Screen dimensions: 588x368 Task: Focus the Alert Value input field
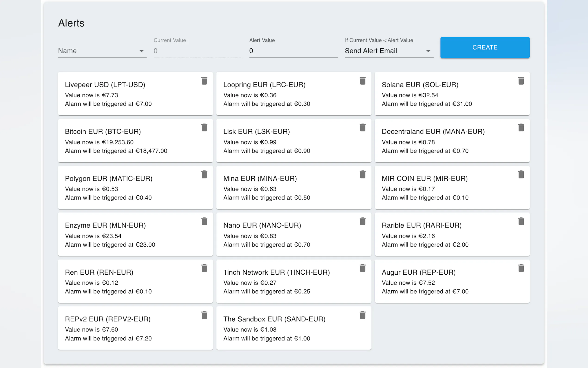coord(293,51)
